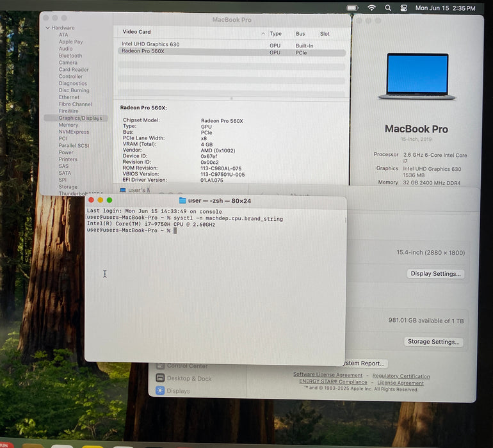Open the License Agreement link
This screenshot has width=493, height=448.
(400, 383)
